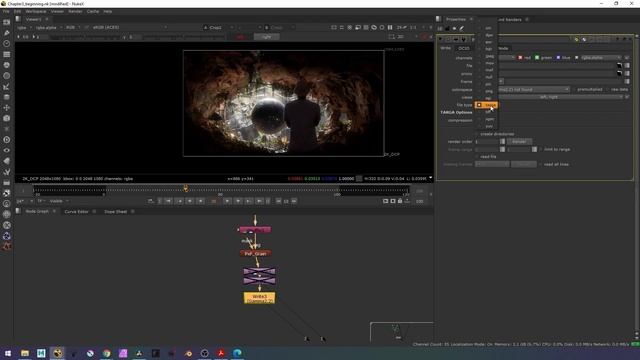Image resolution: width=640 pixels, height=360 pixels.
Task: Enable limit to range checkbox
Action: (540, 149)
